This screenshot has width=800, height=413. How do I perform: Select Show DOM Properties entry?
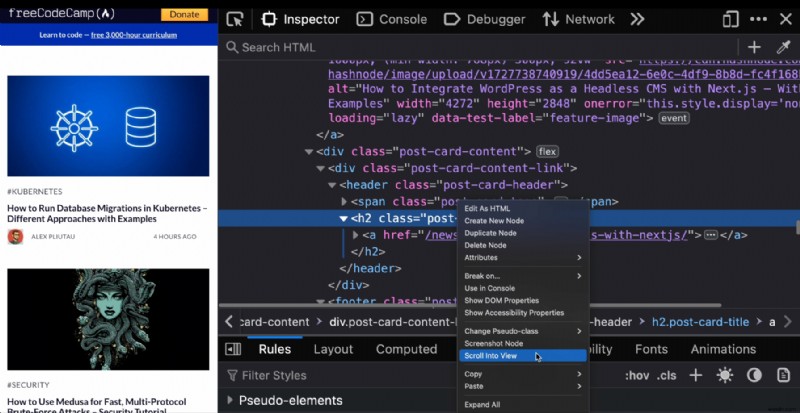click(523, 301)
